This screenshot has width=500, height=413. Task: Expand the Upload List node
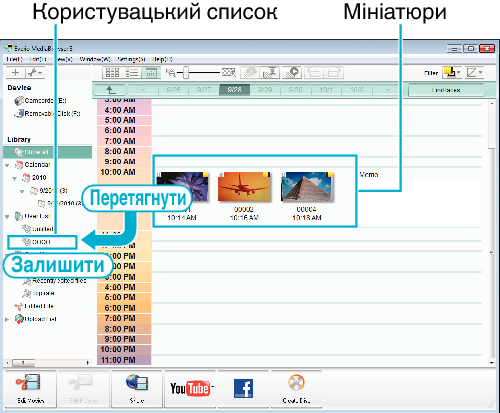coord(7,319)
